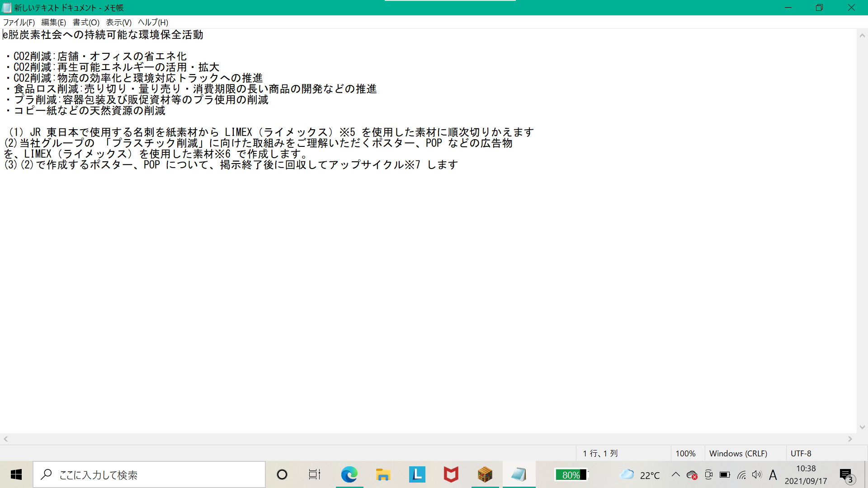The height and width of the screenshot is (488, 868).
Task: Click the Meet Now tray icon
Action: (708, 474)
